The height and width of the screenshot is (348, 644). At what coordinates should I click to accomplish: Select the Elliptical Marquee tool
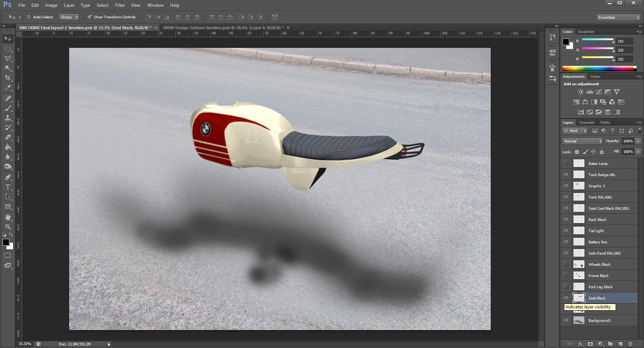click(8, 49)
